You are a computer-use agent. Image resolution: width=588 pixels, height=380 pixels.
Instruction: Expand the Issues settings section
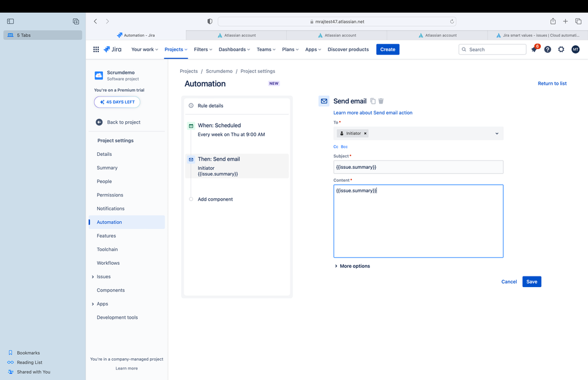pyautogui.click(x=92, y=276)
